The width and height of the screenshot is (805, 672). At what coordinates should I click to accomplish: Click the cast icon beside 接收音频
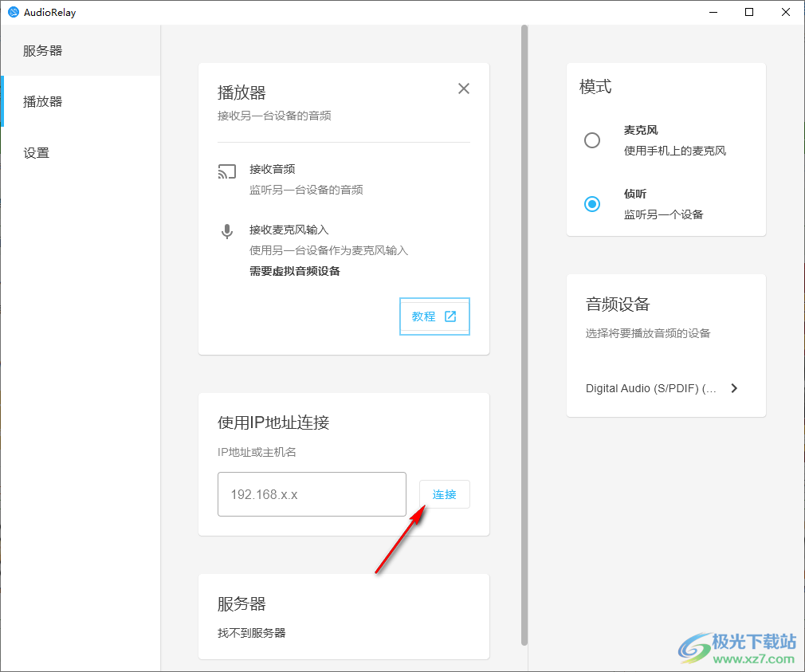pyautogui.click(x=227, y=171)
